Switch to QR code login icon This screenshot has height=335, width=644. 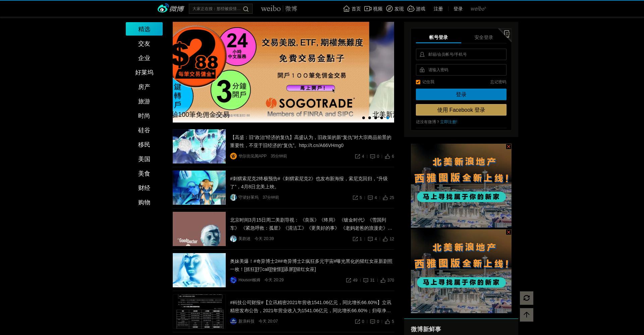tap(507, 33)
